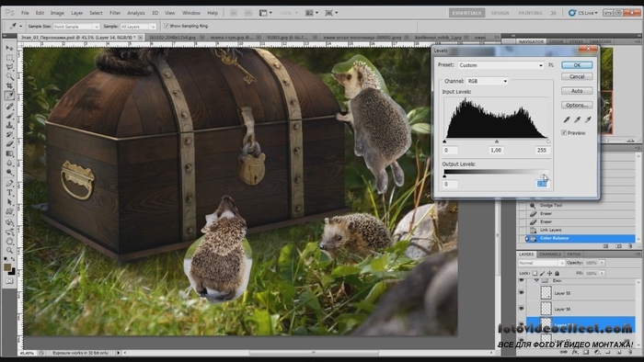Select the Lasso tool
Viewport: 644px width, 362px height.
click(x=9, y=67)
